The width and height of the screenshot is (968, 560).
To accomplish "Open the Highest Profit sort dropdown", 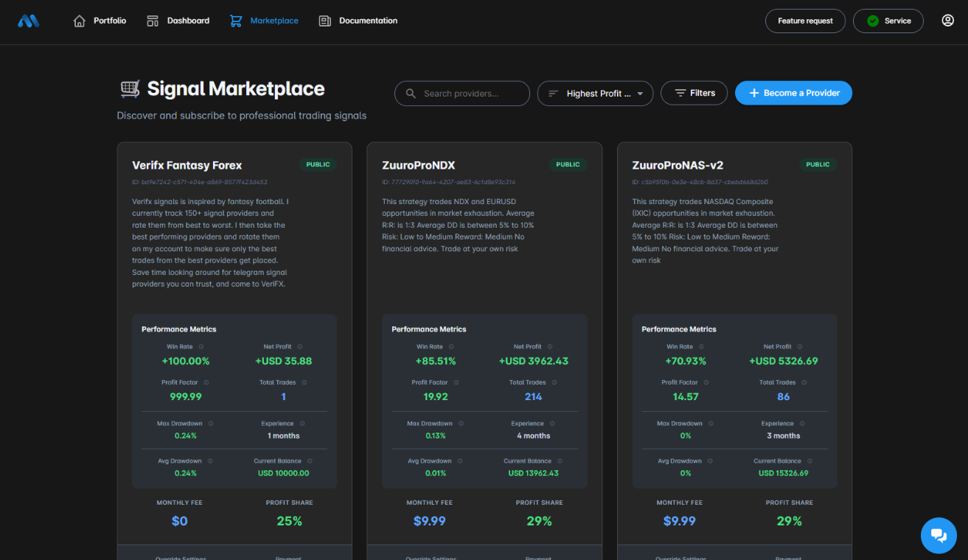I will [x=595, y=94].
